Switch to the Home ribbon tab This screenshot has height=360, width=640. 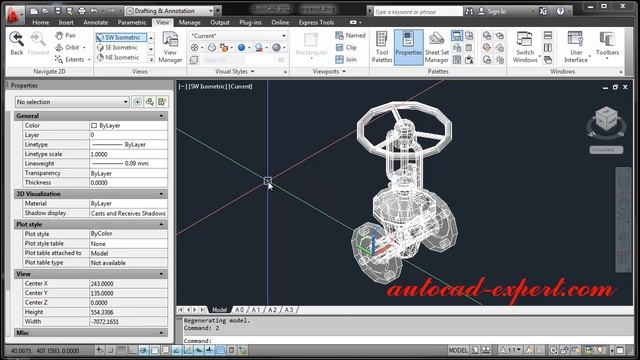40,22
